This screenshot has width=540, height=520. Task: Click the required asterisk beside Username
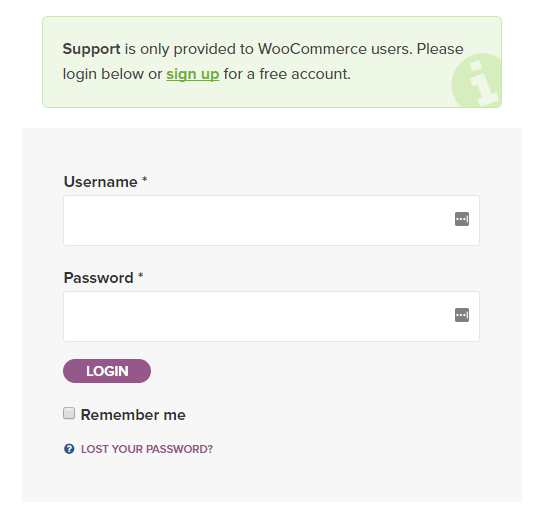pos(145,179)
